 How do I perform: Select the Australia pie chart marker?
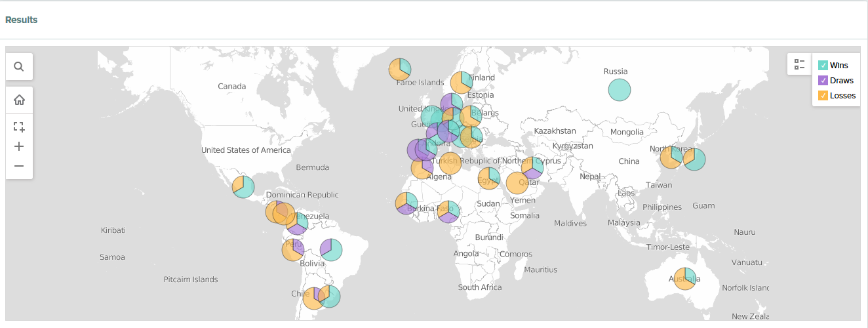pos(685,279)
